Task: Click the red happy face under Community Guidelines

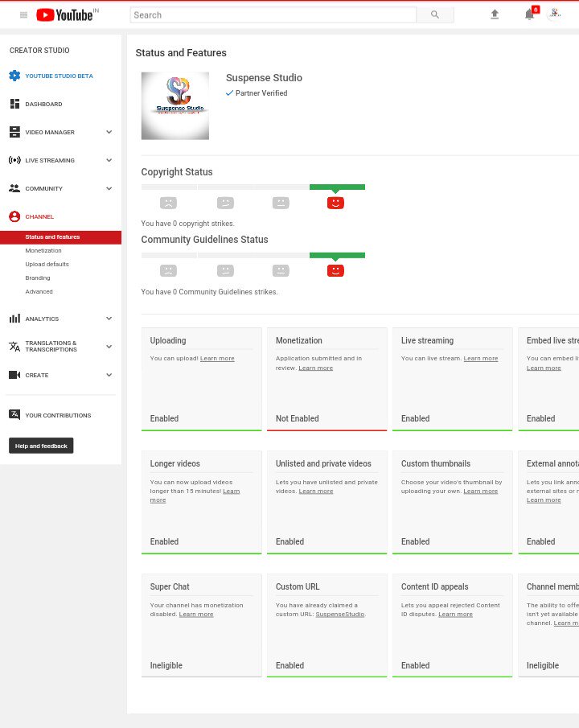Action: click(x=335, y=270)
